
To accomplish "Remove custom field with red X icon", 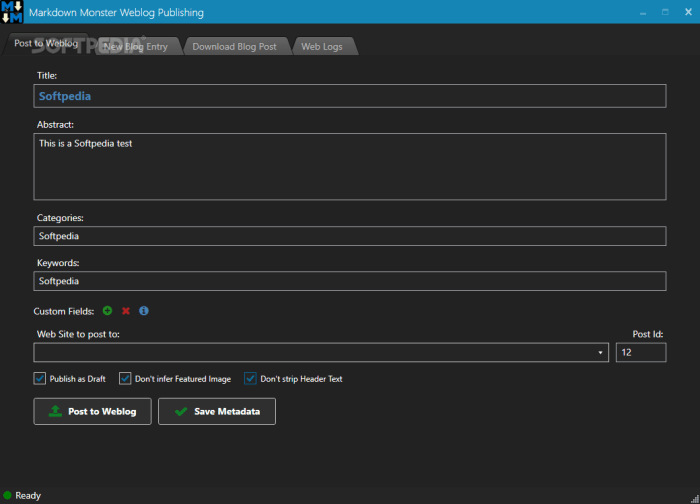I will (x=126, y=311).
